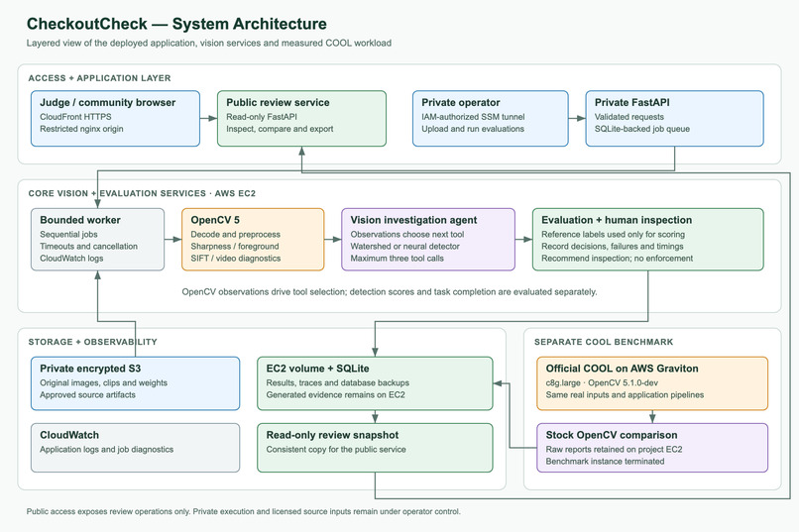Click the "Observations choose next tool" line

point(407,235)
